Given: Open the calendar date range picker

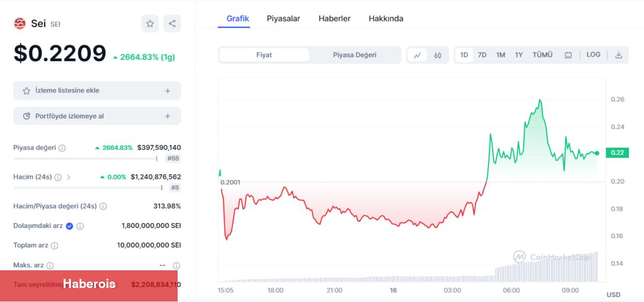Looking at the screenshot, I should click(x=568, y=55).
